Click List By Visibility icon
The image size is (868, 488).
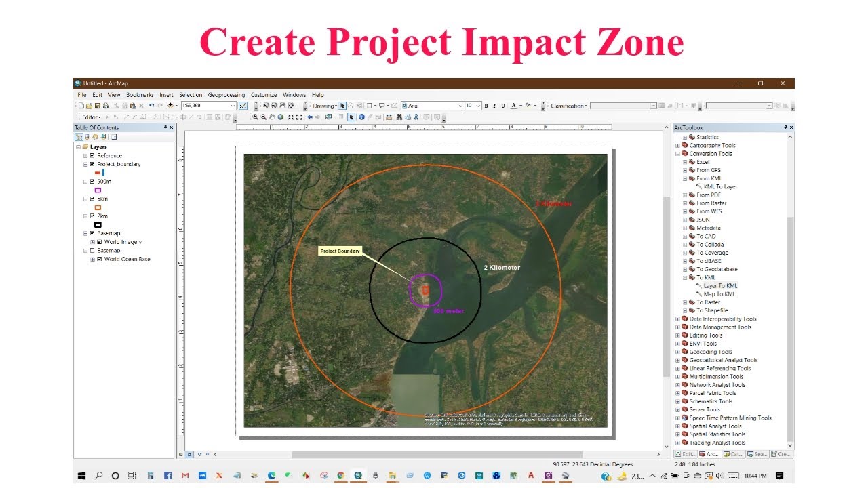(94, 136)
